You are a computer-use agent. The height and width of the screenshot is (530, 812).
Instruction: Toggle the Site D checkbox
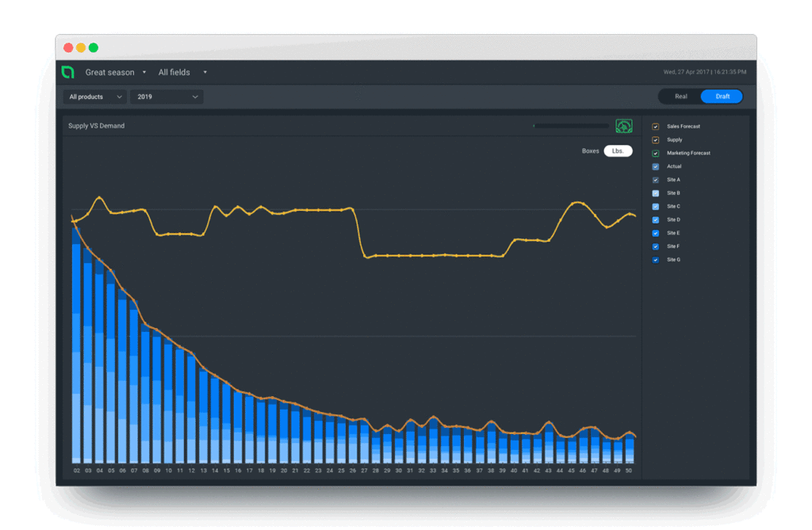coord(655,220)
